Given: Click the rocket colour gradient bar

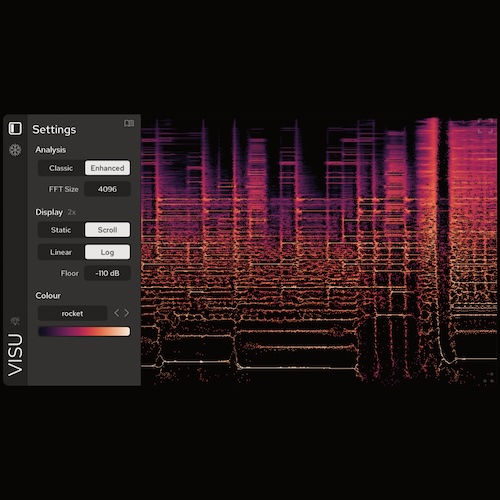Looking at the screenshot, I should coord(84,331).
